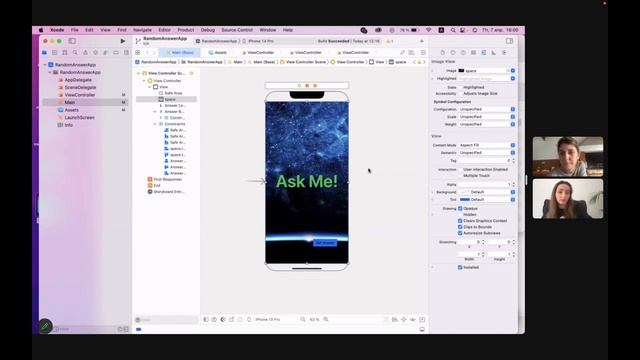
Task: Open the Connections inspector icon
Action: click(x=504, y=53)
